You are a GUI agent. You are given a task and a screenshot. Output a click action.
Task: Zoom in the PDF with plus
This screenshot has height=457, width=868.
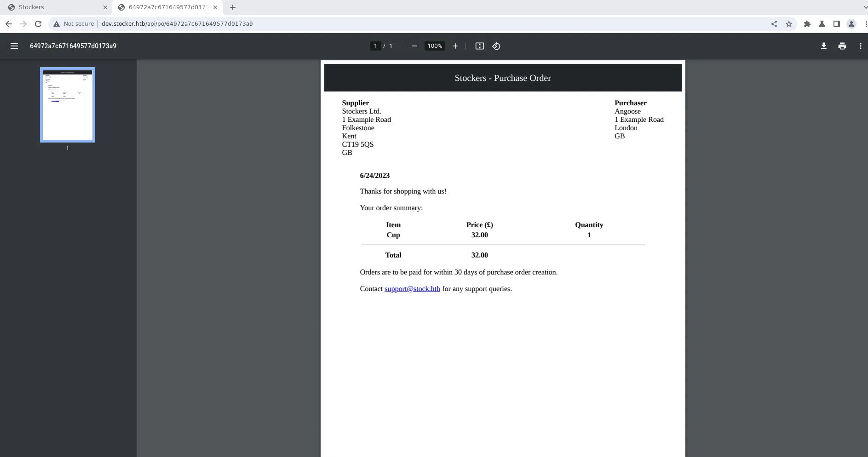[455, 46]
